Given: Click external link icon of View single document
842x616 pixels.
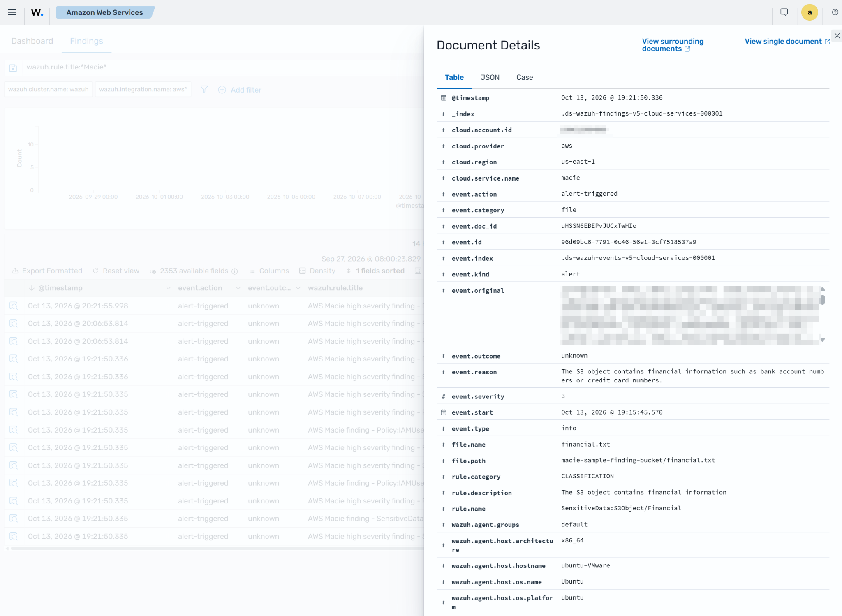Looking at the screenshot, I should pos(827,42).
